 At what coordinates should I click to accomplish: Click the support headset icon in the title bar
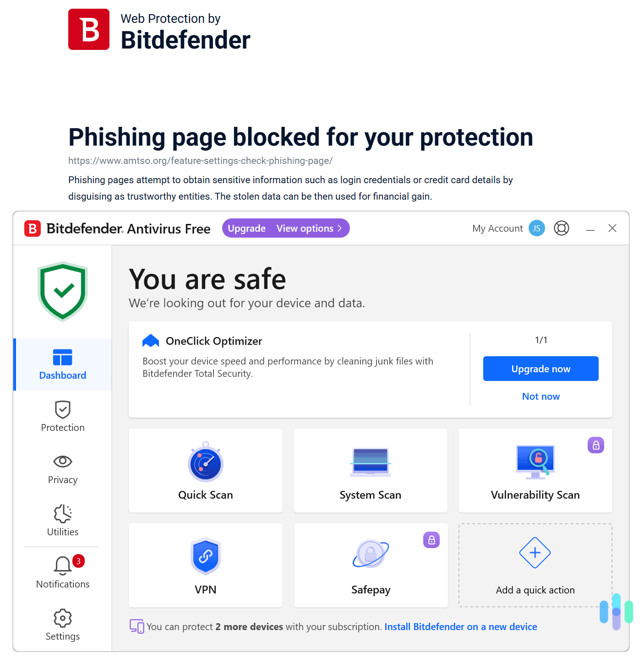(x=562, y=228)
